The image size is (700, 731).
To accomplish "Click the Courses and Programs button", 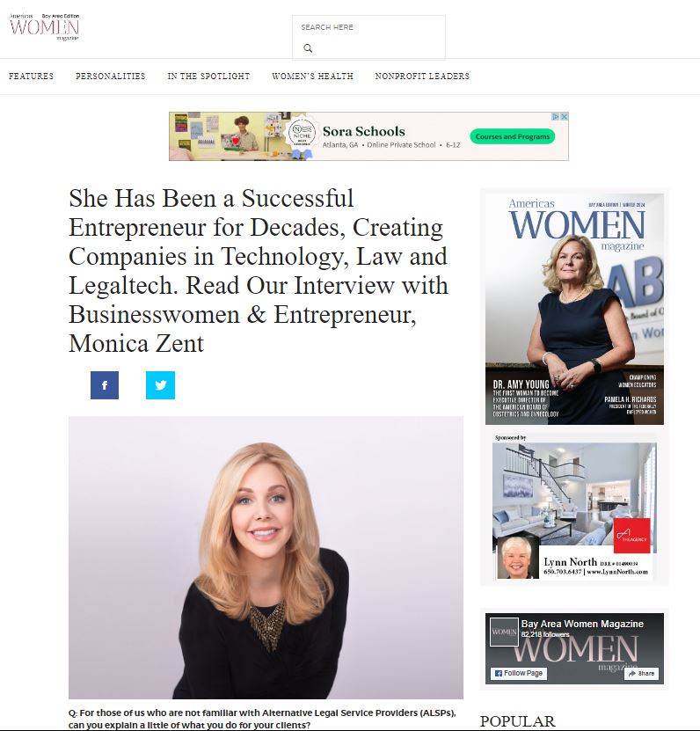I will click(x=513, y=136).
